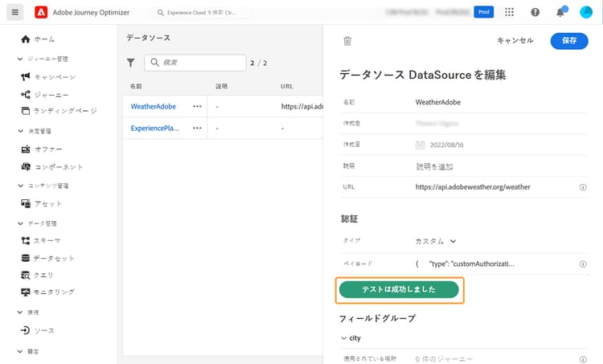Screen dimensions: 603x364
Task: Collapse the 決定管理 section chevron
Action: (20, 131)
